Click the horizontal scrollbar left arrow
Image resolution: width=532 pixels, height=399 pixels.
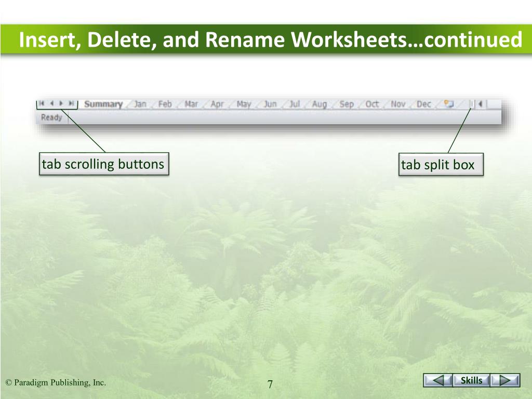[x=481, y=104]
